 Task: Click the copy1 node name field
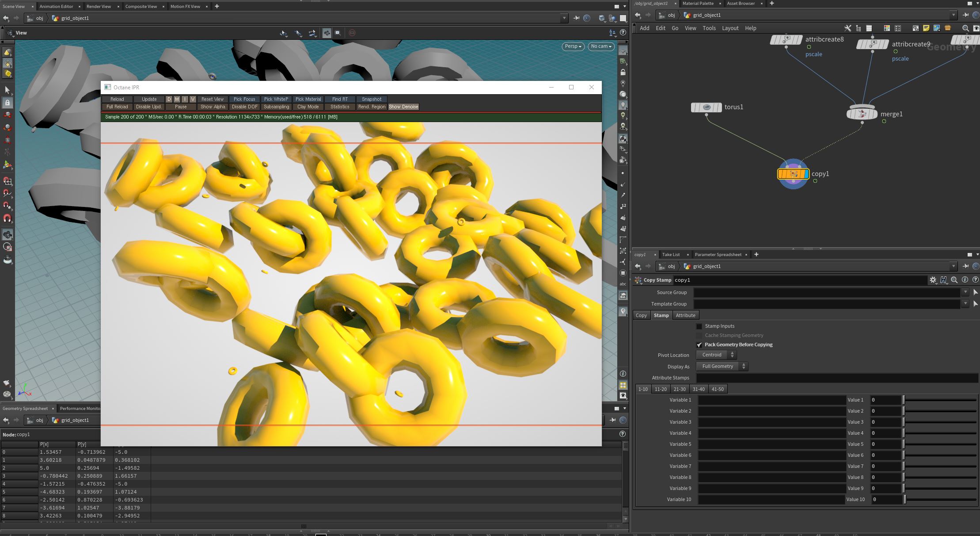[x=800, y=280]
